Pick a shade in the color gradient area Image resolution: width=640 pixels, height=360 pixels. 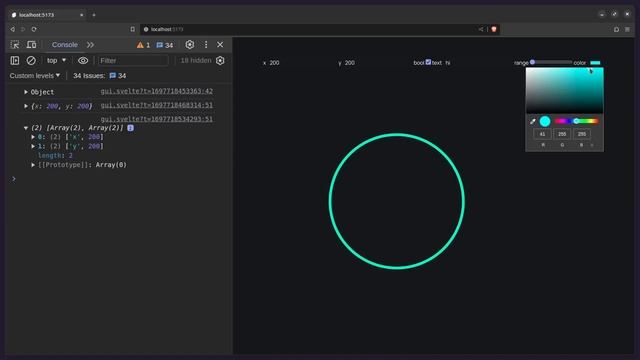564,90
